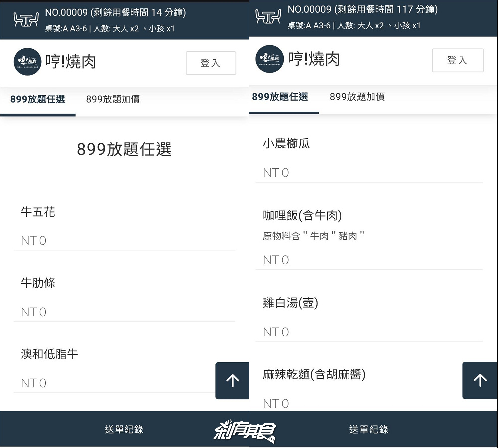This screenshot has height=448, width=498.
Task: Select the 899放題任選 tab above the 899放題任選 heading
Action: click(38, 99)
